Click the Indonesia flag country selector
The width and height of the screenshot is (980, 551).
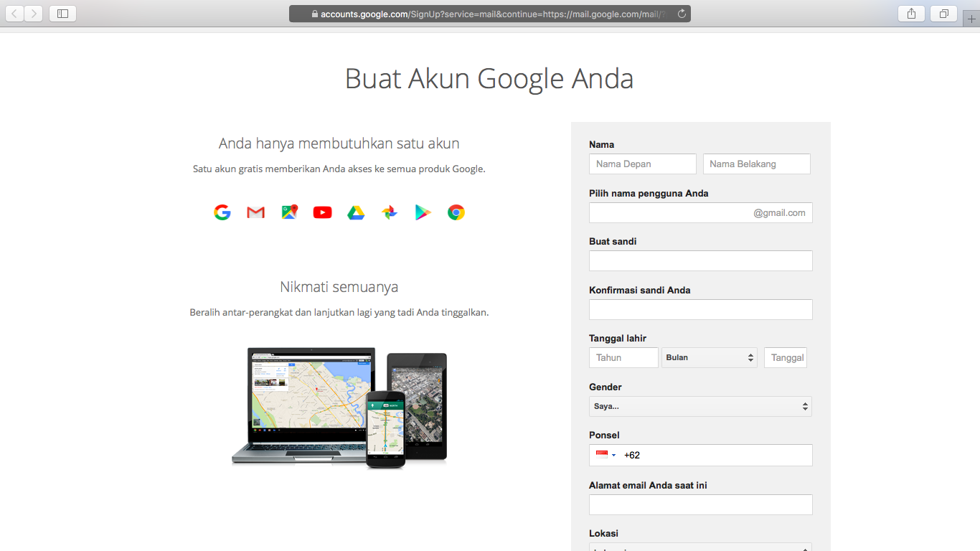tap(606, 455)
